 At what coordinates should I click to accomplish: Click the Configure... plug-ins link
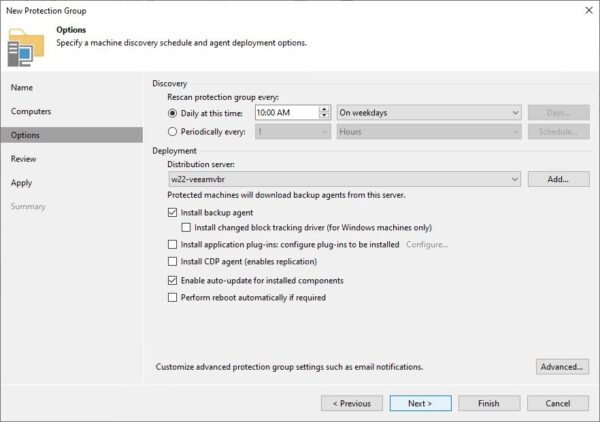(427, 244)
